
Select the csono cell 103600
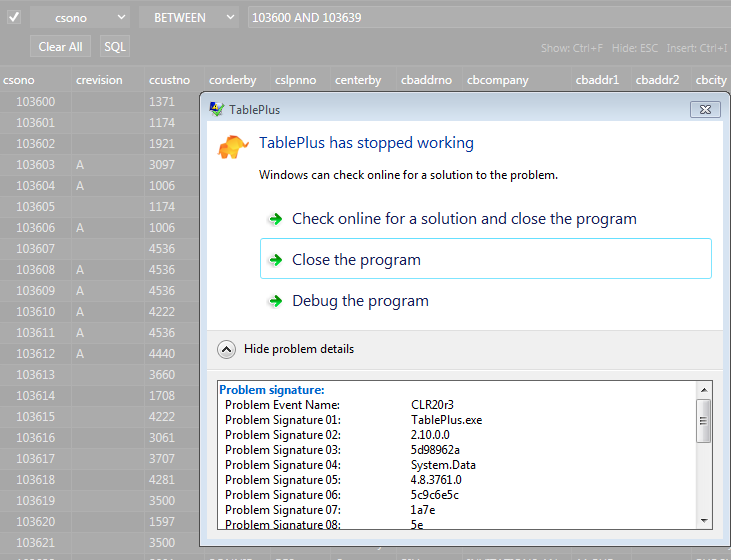[x=35, y=102]
